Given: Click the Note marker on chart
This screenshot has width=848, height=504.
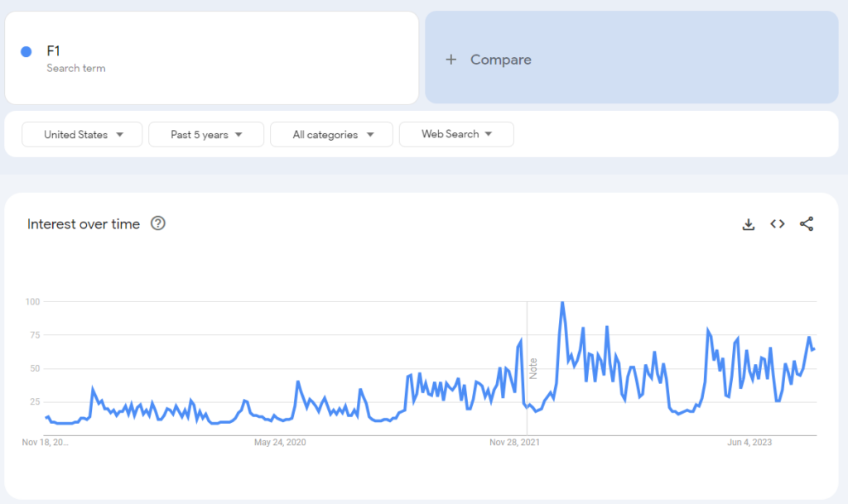Looking at the screenshot, I should pyautogui.click(x=533, y=368).
